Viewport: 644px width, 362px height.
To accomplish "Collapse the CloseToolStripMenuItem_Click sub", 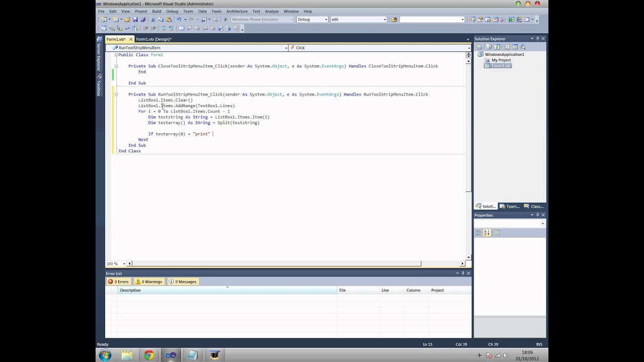I will 116,66.
